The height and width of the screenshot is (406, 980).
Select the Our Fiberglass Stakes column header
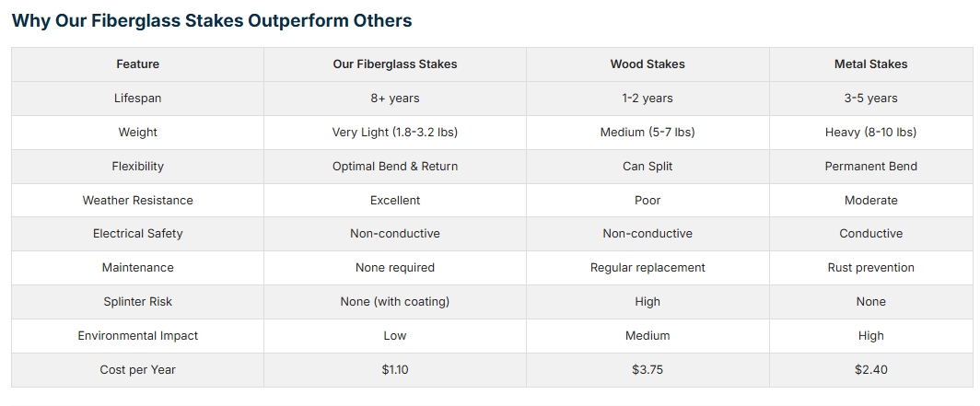pyautogui.click(x=394, y=64)
